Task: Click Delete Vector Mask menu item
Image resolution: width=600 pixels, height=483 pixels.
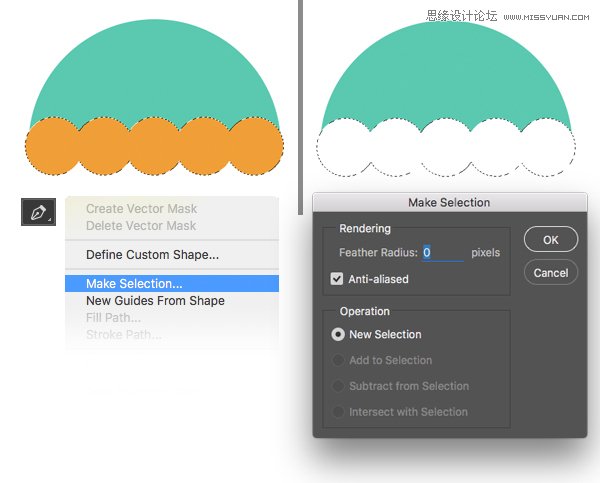Action: coord(141,225)
